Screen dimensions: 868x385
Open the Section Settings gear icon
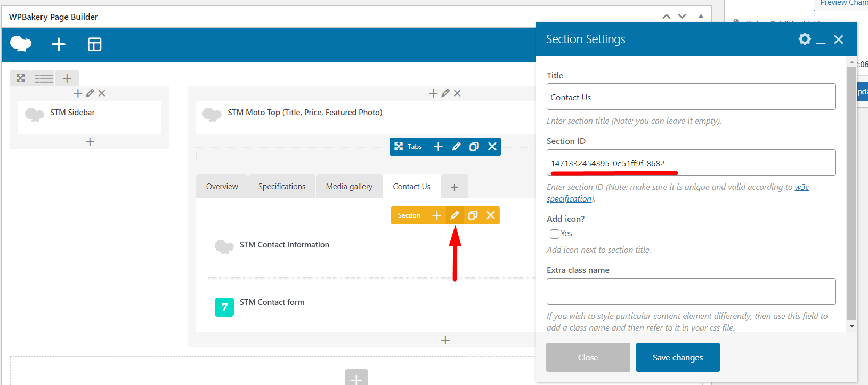coord(805,39)
